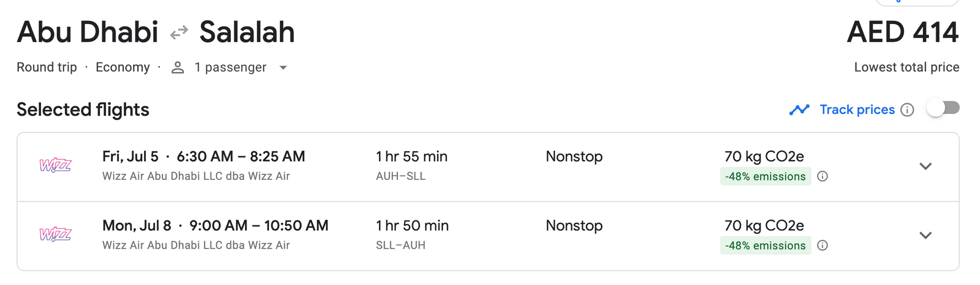Open the 1 passenger dropdown arrow
This screenshot has width=980, height=285.
(283, 67)
